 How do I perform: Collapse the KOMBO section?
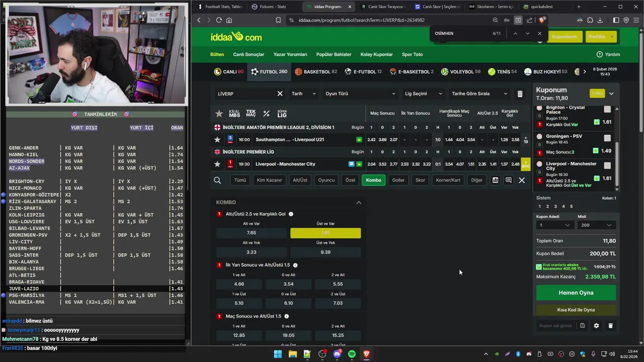click(359, 203)
